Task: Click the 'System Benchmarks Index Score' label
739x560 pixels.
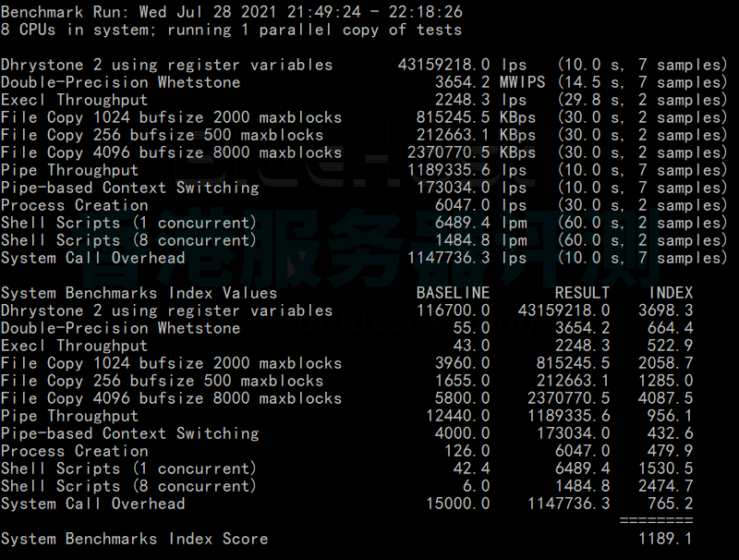Action: tap(134, 539)
